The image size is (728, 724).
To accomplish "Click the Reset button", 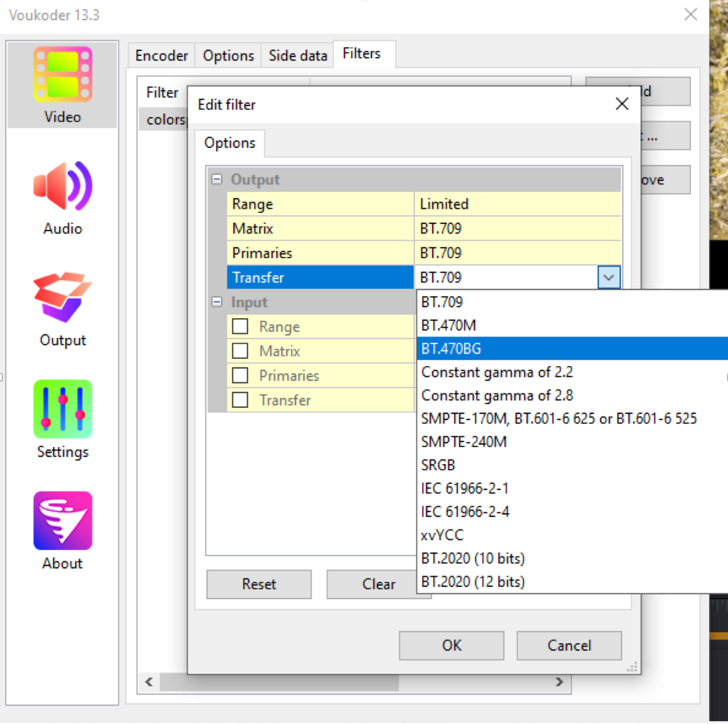I will 259,584.
